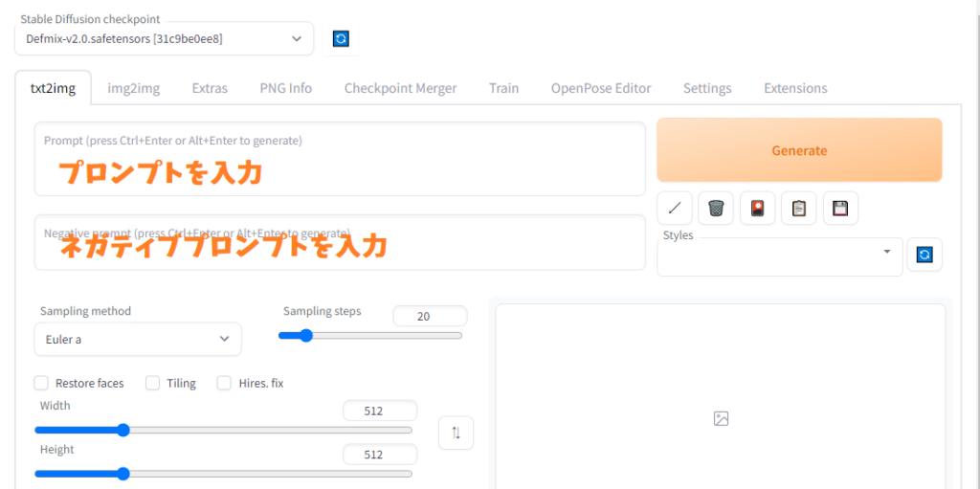Toggle the Tiling checkbox
This screenshot has width=980, height=489.
(153, 383)
